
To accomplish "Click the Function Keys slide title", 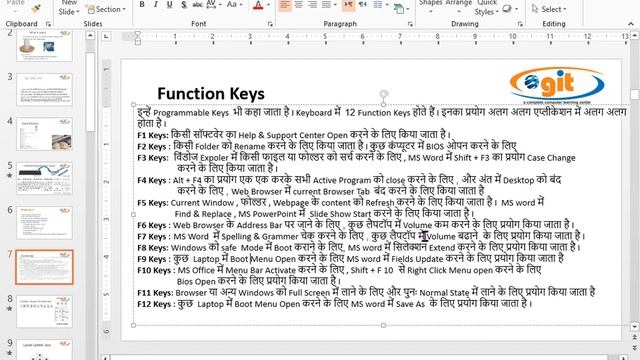I will tap(211, 94).
